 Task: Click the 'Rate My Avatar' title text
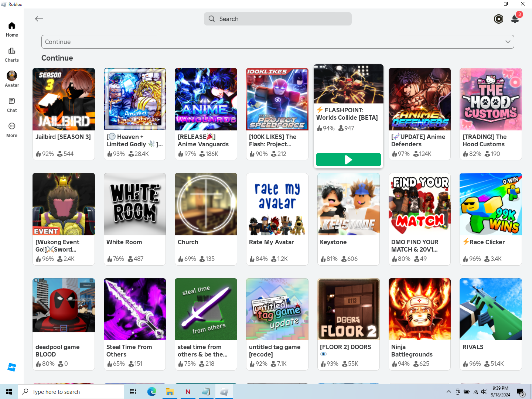click(x=272, y=242)
